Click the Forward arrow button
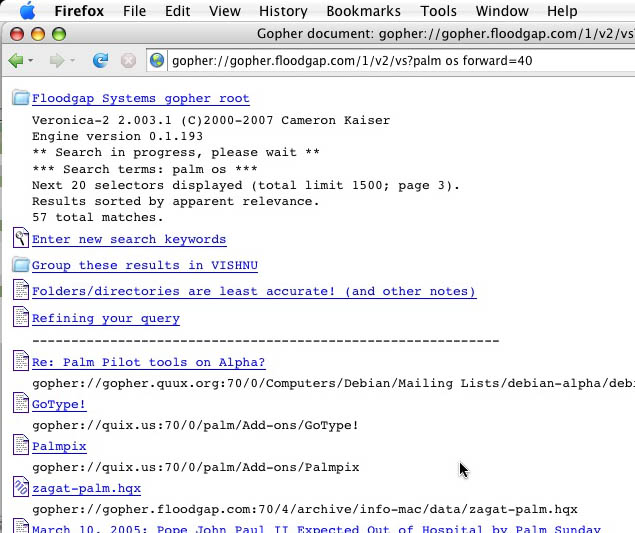 [57, 61]
